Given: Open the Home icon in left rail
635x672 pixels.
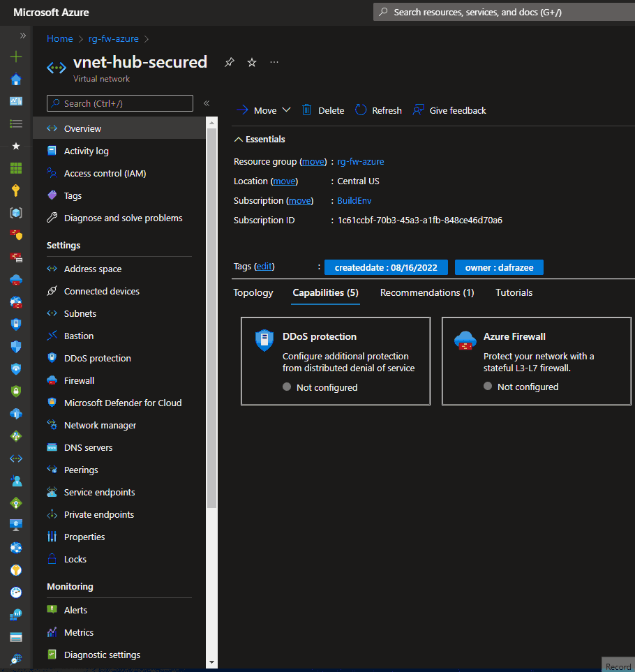Looking at the screenshot, I should coord(16,79).
